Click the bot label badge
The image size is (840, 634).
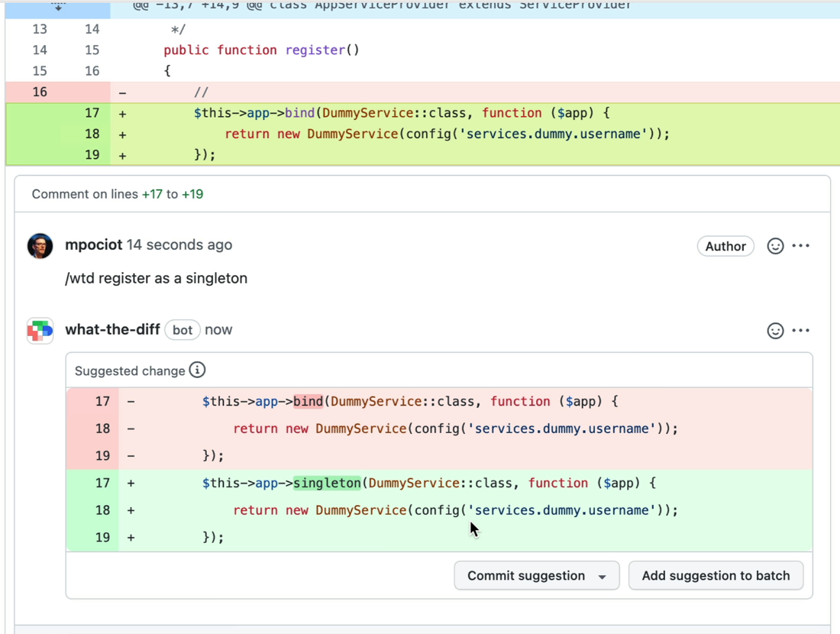coord(183,329)
